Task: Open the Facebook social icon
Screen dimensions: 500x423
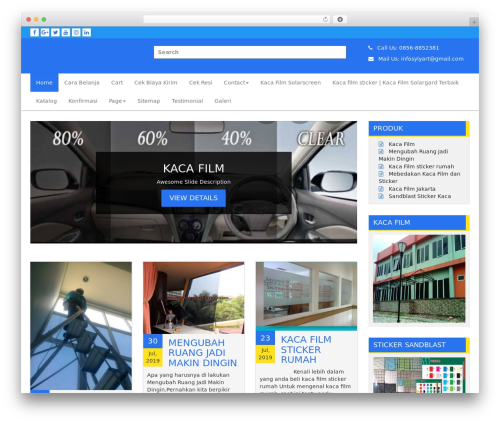Action: (34, 32)
